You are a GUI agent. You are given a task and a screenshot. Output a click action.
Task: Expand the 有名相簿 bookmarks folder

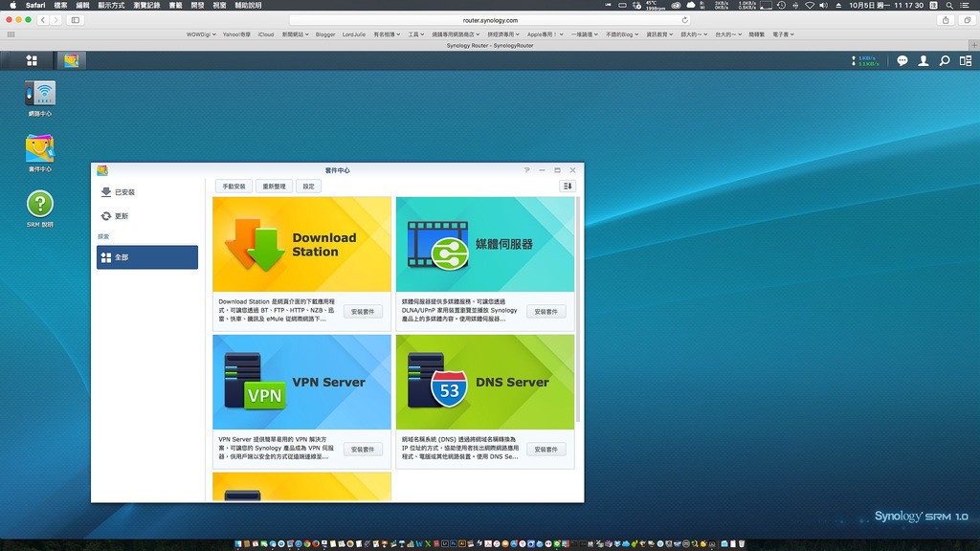coord(387,34)
